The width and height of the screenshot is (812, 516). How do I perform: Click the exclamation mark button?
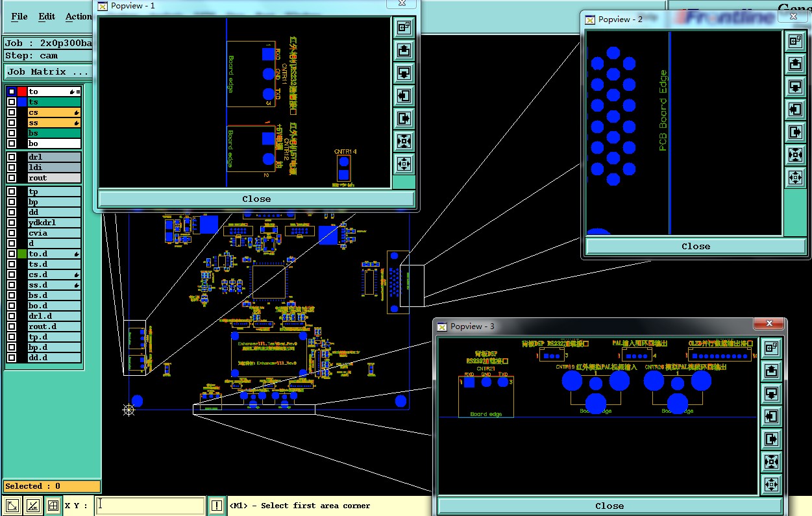pos(217,506)
